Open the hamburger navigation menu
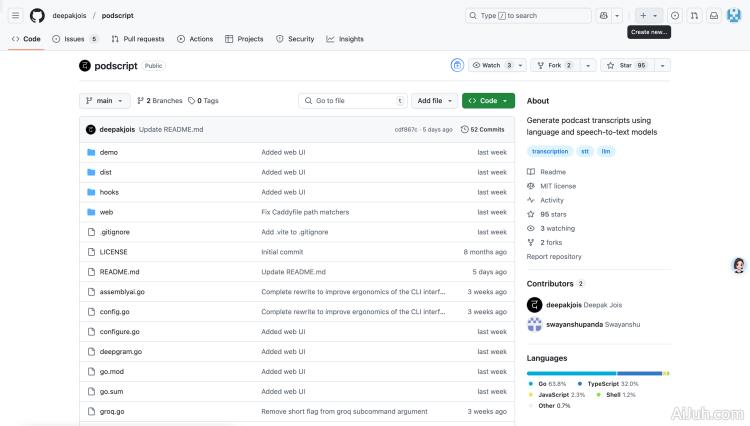Image resolution: width=750 pixels, height=426 pixels. (15, 16)
